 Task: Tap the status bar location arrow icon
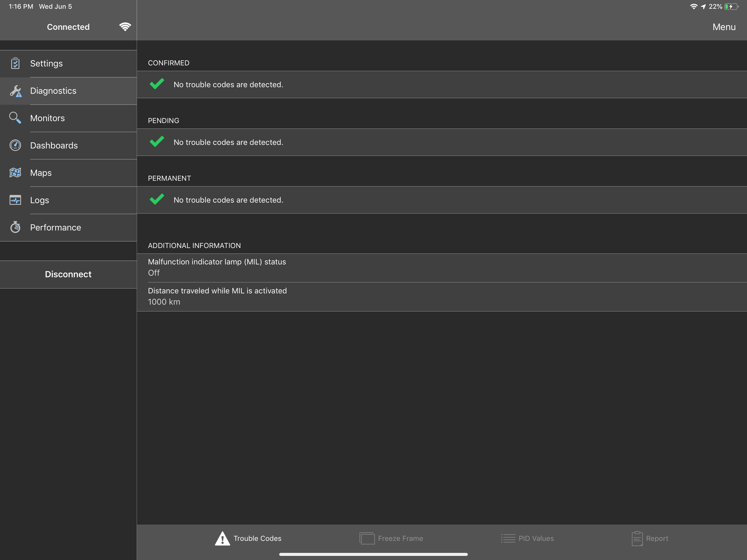pos(703,6)
